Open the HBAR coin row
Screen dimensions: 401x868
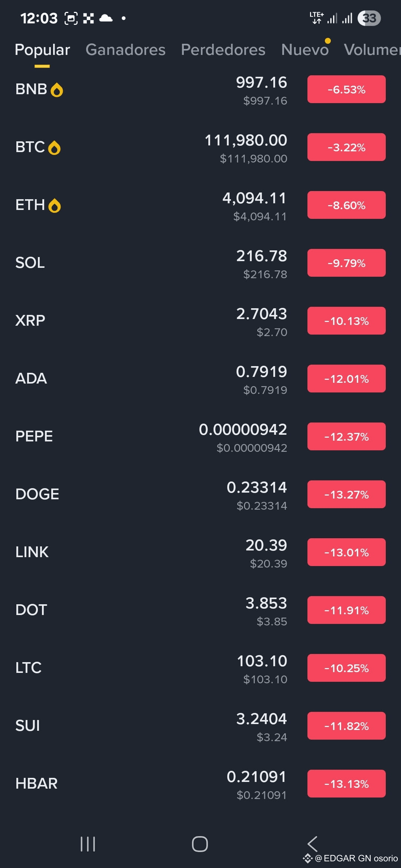pos(200,784)
